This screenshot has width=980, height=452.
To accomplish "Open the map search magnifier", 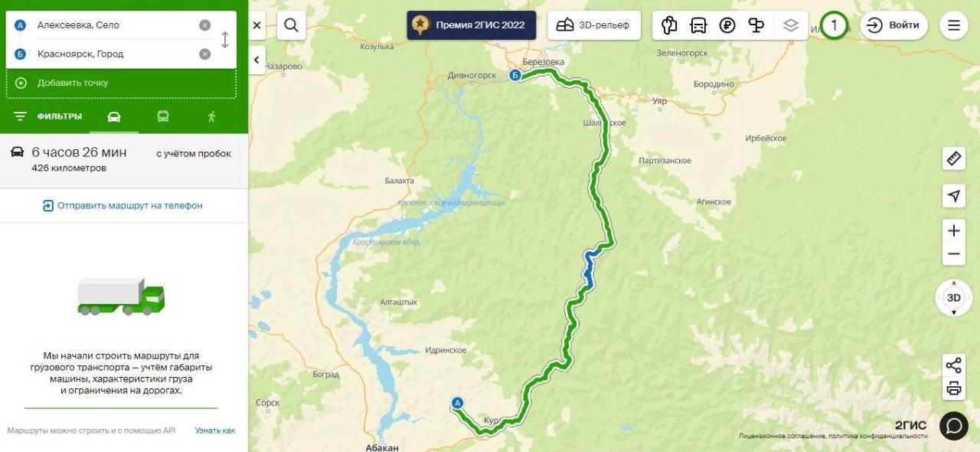I will [291, 25].
